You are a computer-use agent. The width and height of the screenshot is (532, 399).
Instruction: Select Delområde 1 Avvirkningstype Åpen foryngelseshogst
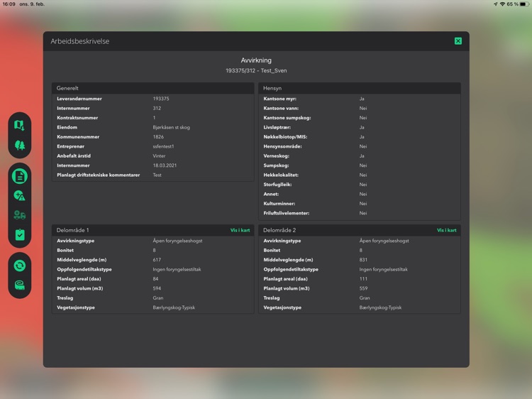point(177,241)
